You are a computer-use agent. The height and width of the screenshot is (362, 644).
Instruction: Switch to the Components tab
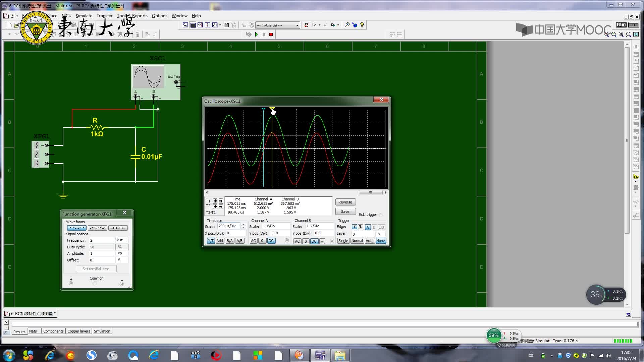coord(53,331)
